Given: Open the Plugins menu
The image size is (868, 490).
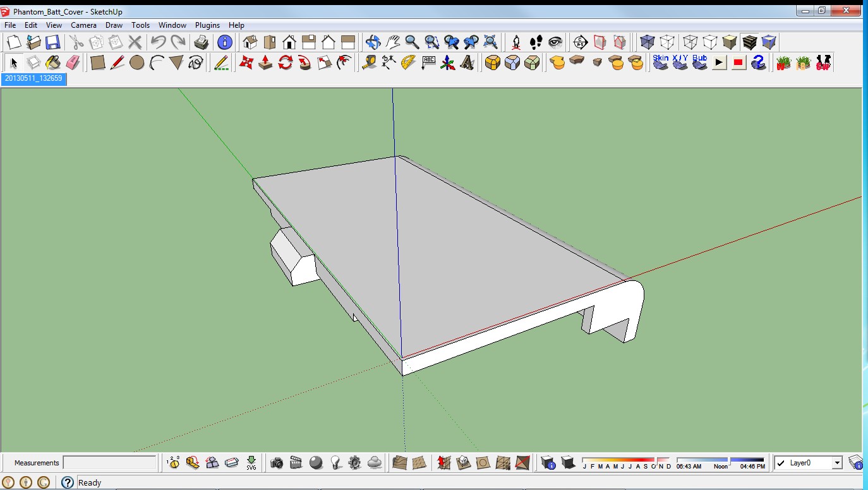Looking at the screenshot, I should coord(207,25).
